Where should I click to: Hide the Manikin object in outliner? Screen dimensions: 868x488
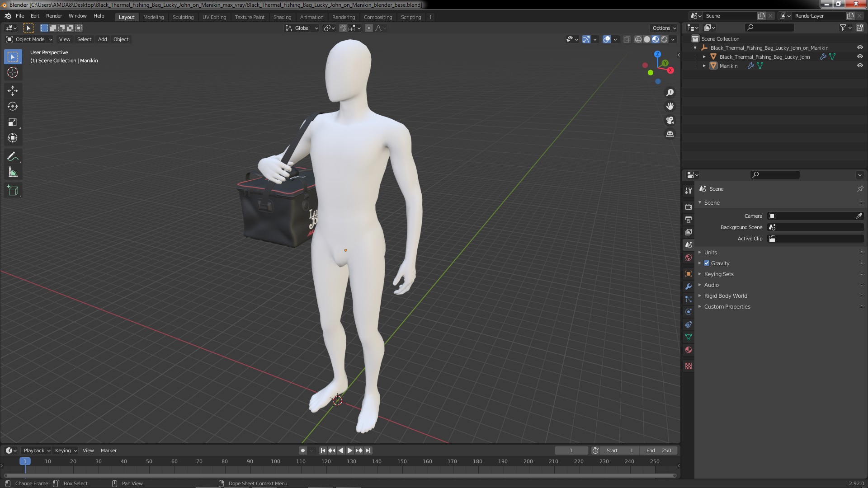coord(860,66)
